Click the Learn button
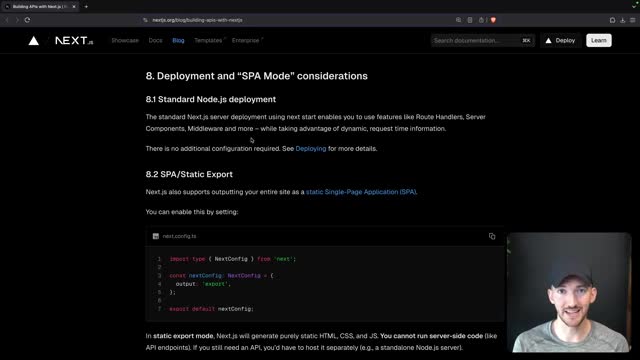The width and height of the screenshot is (640, 360). [599, 40]
